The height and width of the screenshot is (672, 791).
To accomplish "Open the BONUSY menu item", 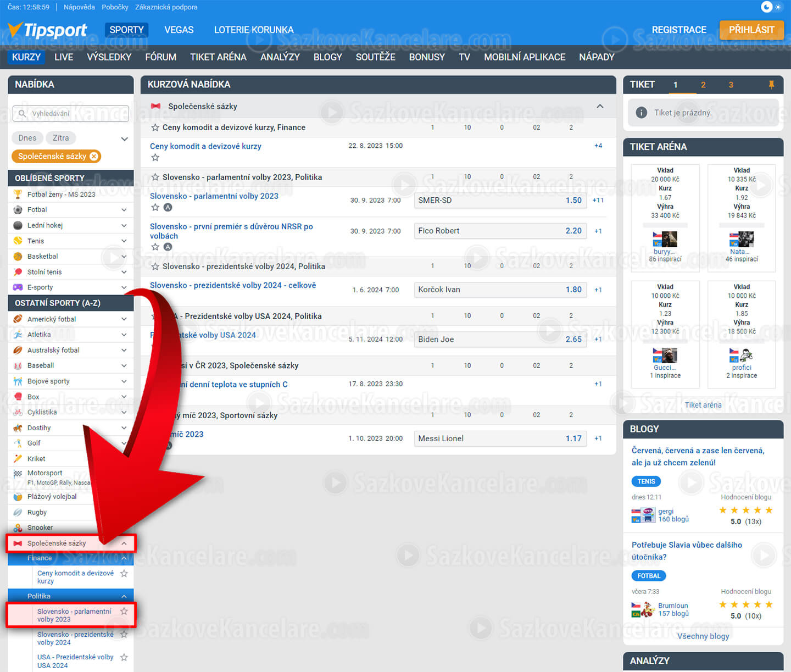I will [x=427, y=57].
